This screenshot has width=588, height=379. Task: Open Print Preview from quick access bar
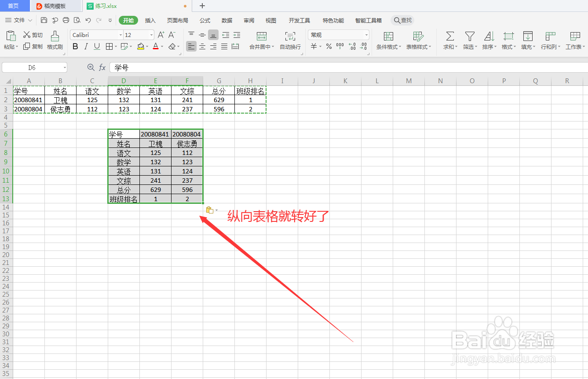click(x=77, y=20)
